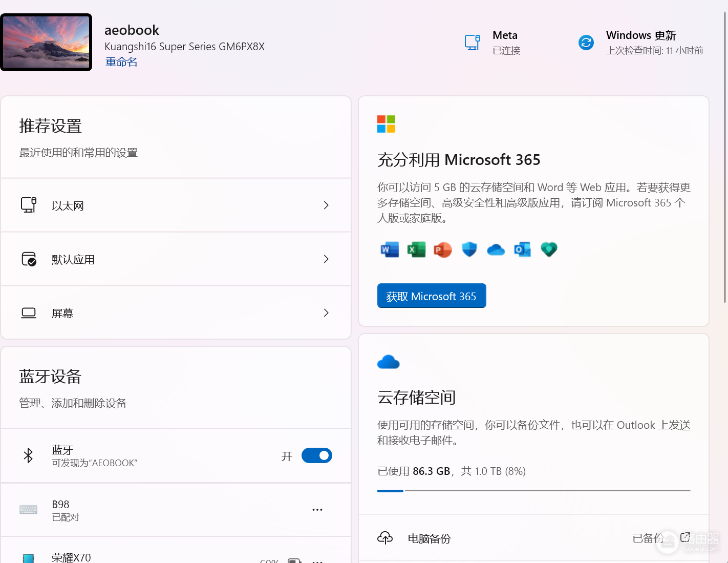Screen dimensions: 728x563
Task: Open the 电脑备份 label
Action: (429, 538)
